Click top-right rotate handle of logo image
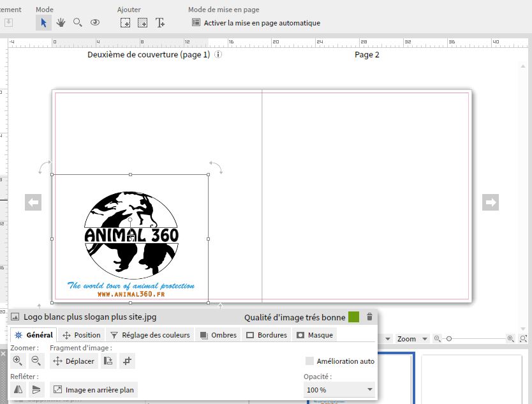Viewport: 532px width, 404px height. click(216, 167)
